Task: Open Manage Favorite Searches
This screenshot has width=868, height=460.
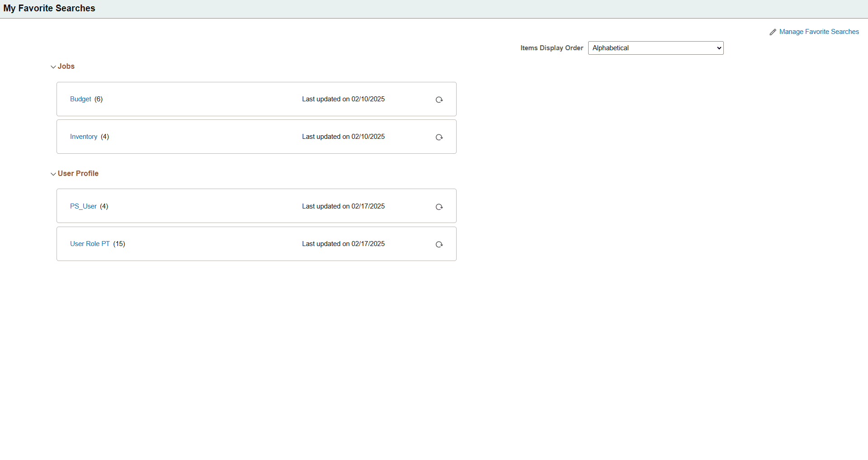Action: 819,32
